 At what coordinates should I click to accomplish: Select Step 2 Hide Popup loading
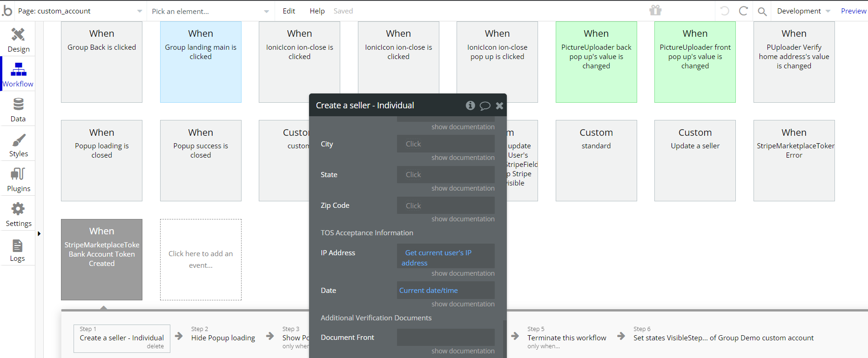223,338
